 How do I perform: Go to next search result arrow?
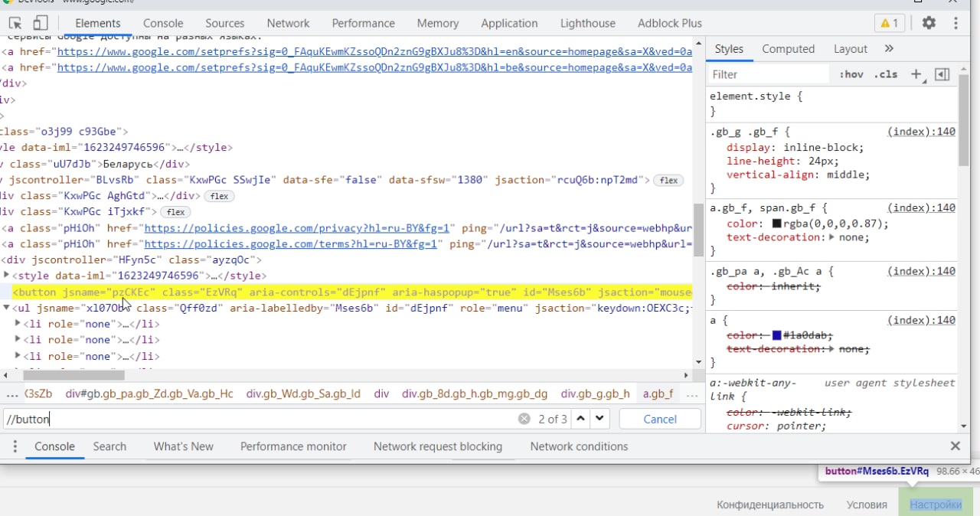599,419
